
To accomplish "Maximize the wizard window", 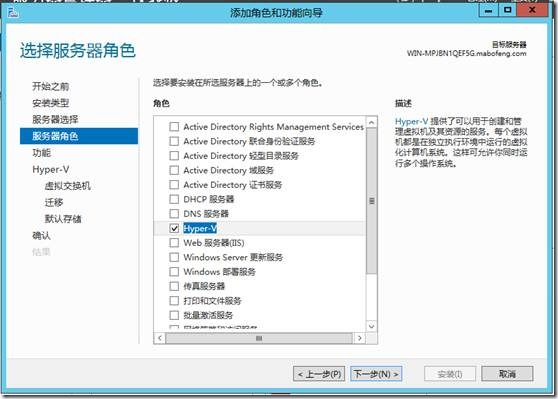I will pyautogui.click(x=507, y=11).
